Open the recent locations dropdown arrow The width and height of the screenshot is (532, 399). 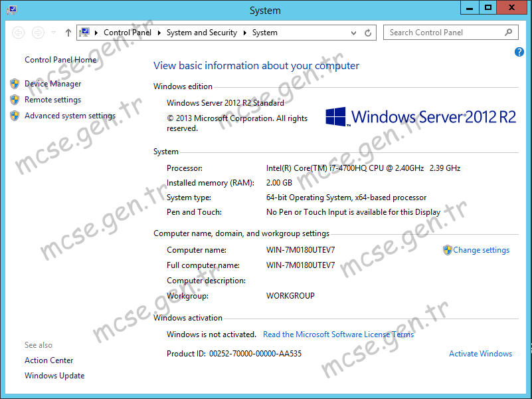coord(53,33)
